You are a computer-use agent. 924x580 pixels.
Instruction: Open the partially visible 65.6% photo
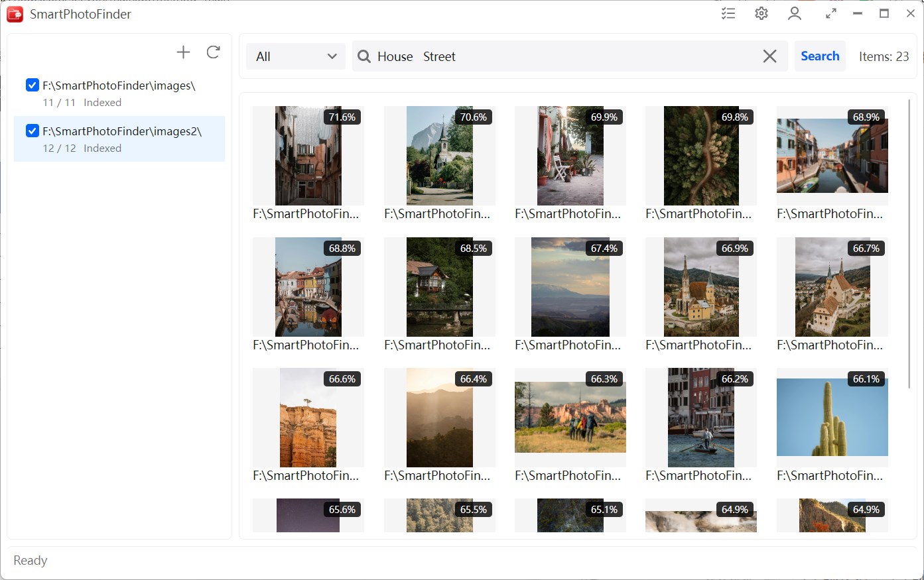point(308,516)
